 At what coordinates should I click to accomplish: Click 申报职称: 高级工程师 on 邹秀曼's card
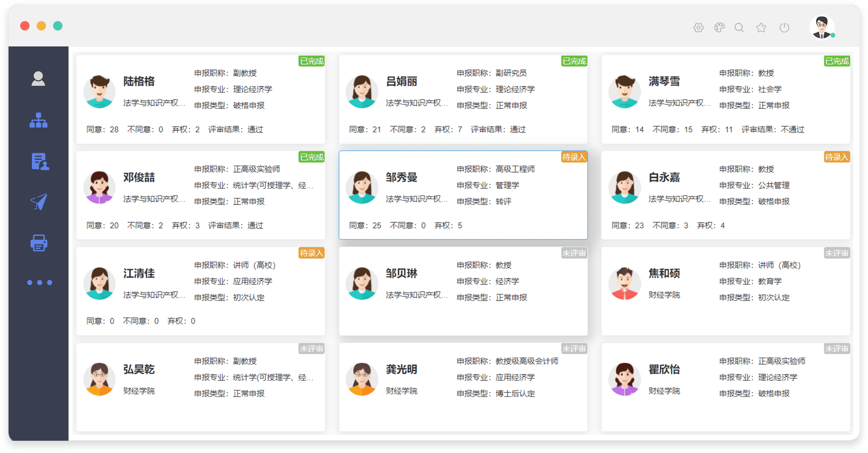coord(496,169)
